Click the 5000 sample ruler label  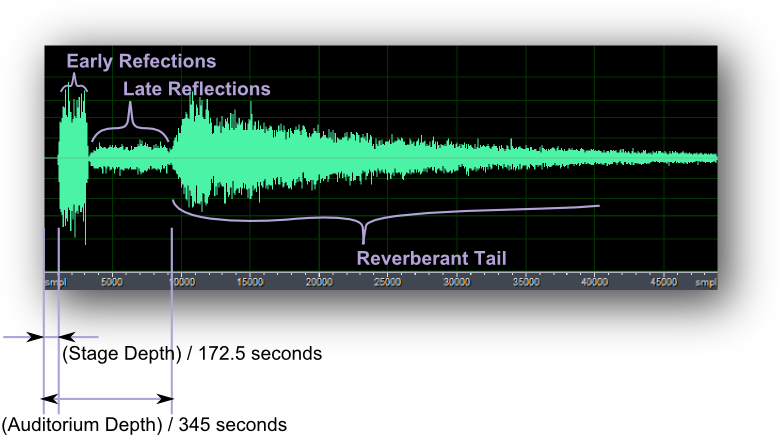(112, 282)
